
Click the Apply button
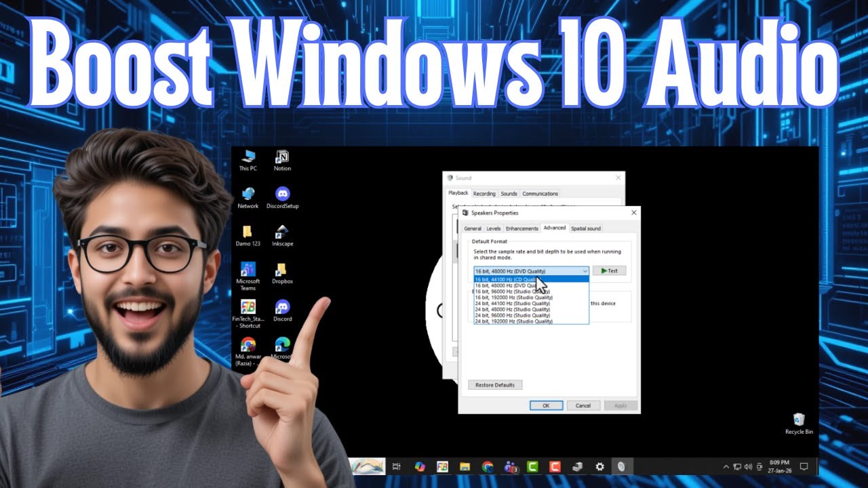(x=620, y=405)
